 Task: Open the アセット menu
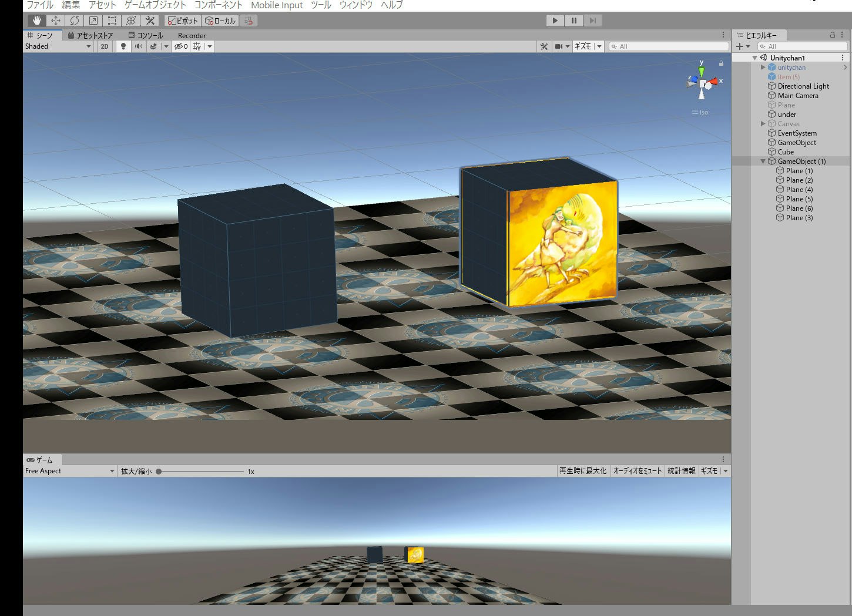point(102,5)
